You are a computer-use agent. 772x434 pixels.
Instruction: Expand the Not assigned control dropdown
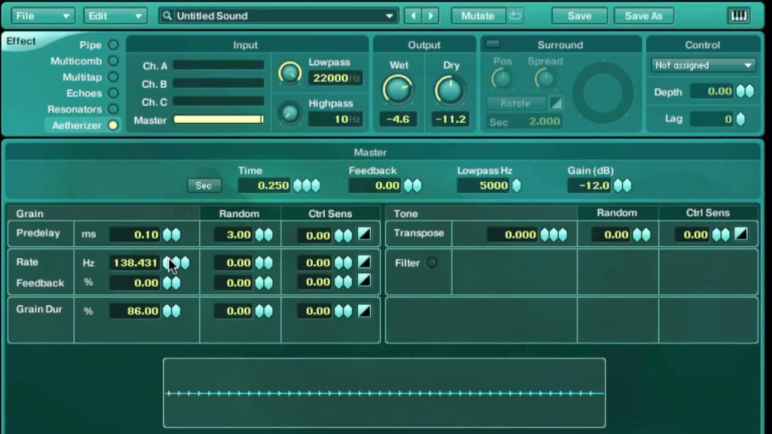[703, 65]
